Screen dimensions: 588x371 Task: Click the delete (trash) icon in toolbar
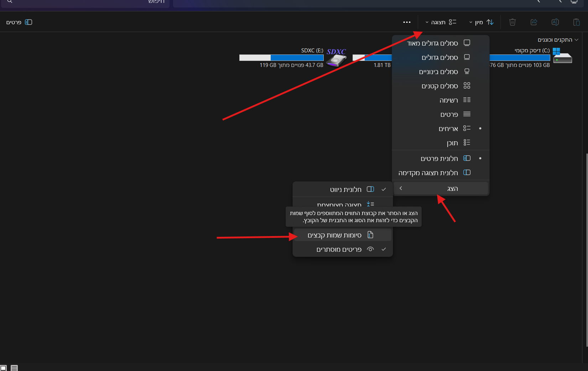(512, 22)
